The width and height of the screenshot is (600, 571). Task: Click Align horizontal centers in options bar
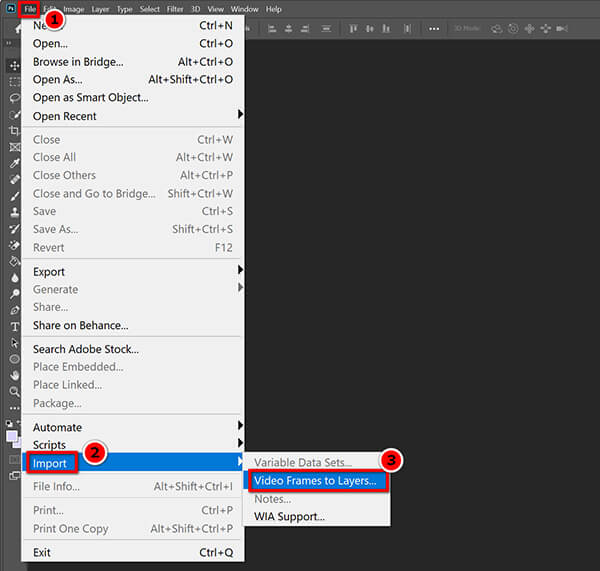click(289, 28)
